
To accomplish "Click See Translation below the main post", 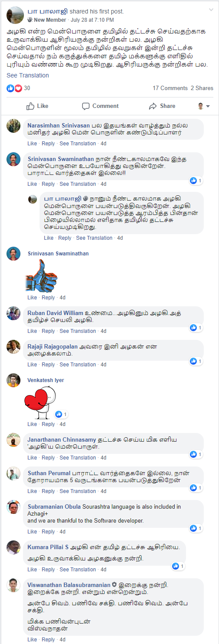I will pos(28,75).
